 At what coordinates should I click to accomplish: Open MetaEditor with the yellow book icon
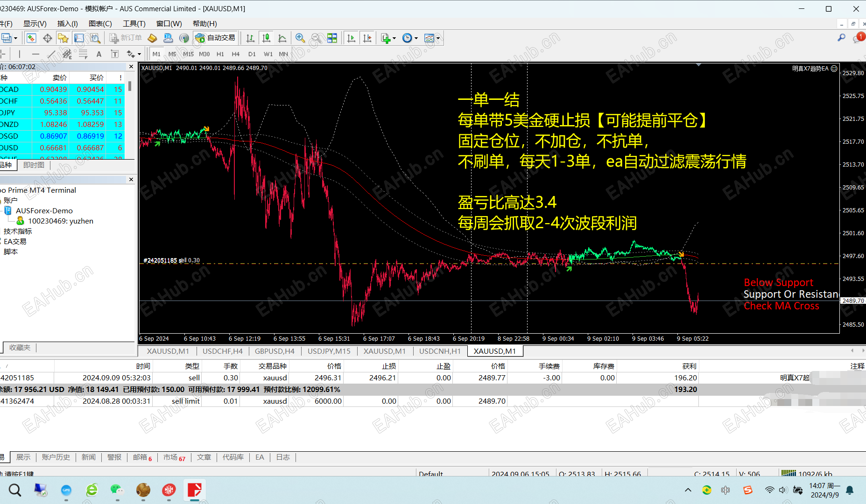pos(152,38)
